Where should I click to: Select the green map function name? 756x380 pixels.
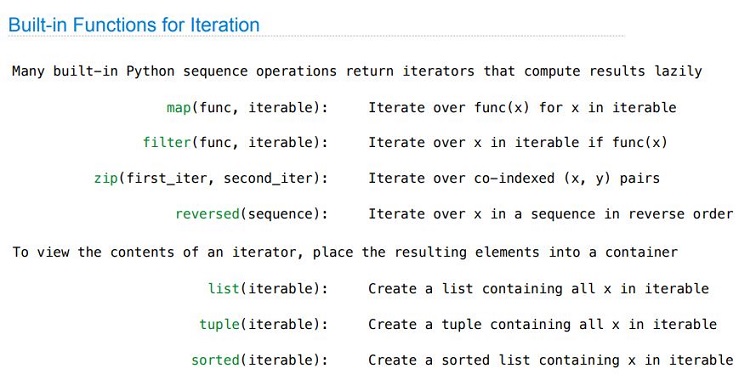pos(179,108)
